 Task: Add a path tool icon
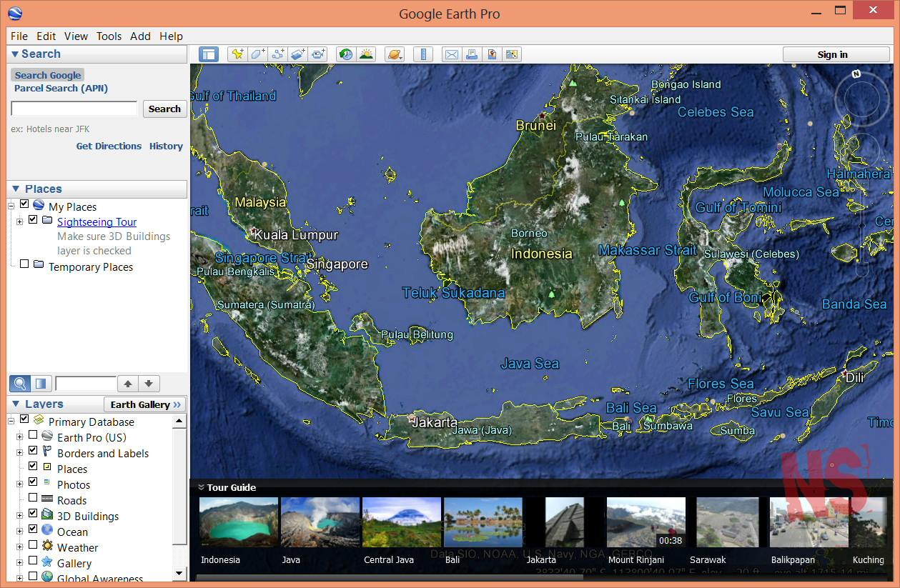(278, 54)
